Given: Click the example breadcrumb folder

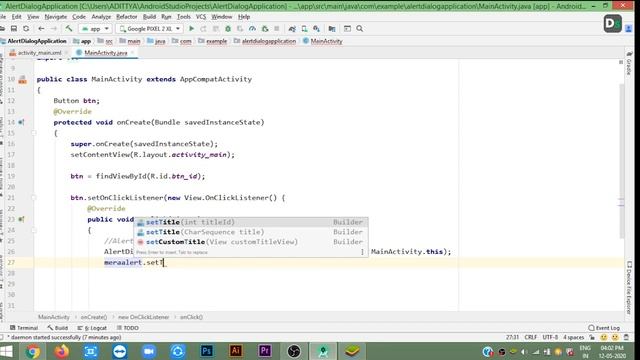Looking at the screenshot, I should click(213, 41).
